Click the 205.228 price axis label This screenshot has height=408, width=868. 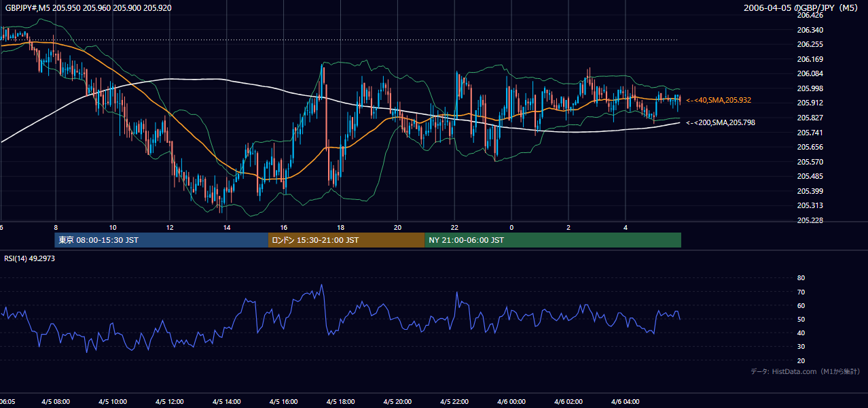810,220
